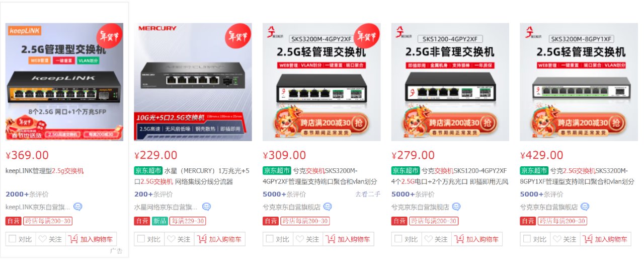Open customer chat icon for ¥279.00 product store

click(x=456, y=207)
